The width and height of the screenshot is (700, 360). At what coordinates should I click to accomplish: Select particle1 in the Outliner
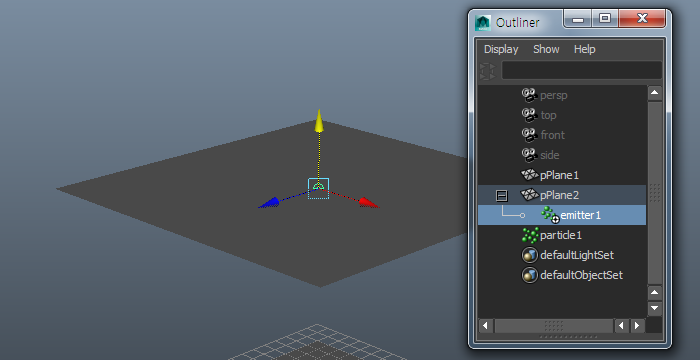pyautogui.click(x=561, y=235)
